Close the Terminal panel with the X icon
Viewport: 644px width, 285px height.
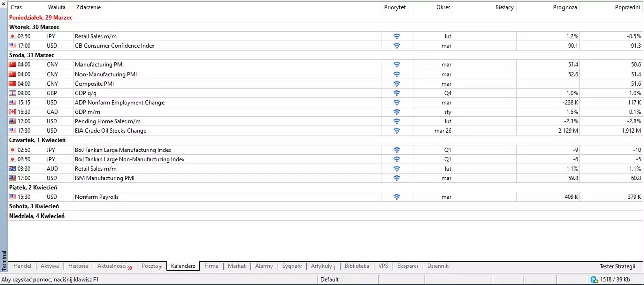point(4,4)
